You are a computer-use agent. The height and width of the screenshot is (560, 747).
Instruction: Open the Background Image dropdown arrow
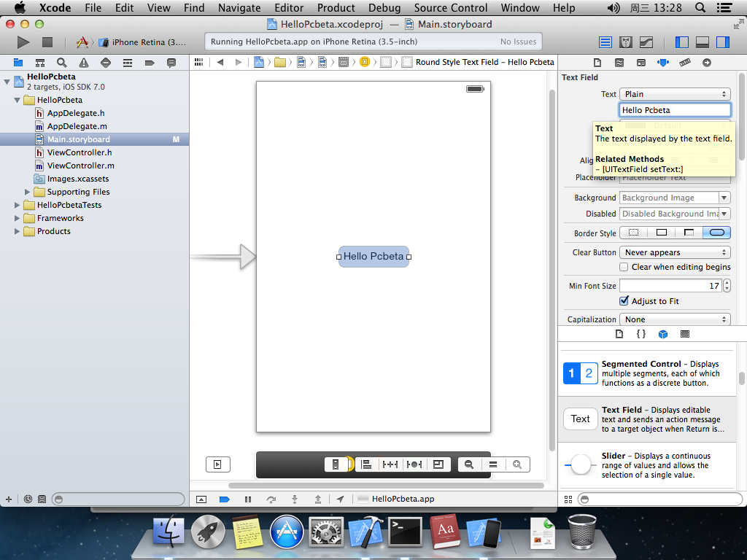(x=724, y=198)
